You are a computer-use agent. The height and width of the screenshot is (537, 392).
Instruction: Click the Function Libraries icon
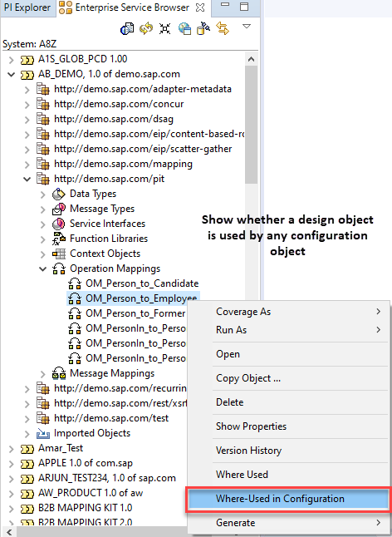point(58,239)
